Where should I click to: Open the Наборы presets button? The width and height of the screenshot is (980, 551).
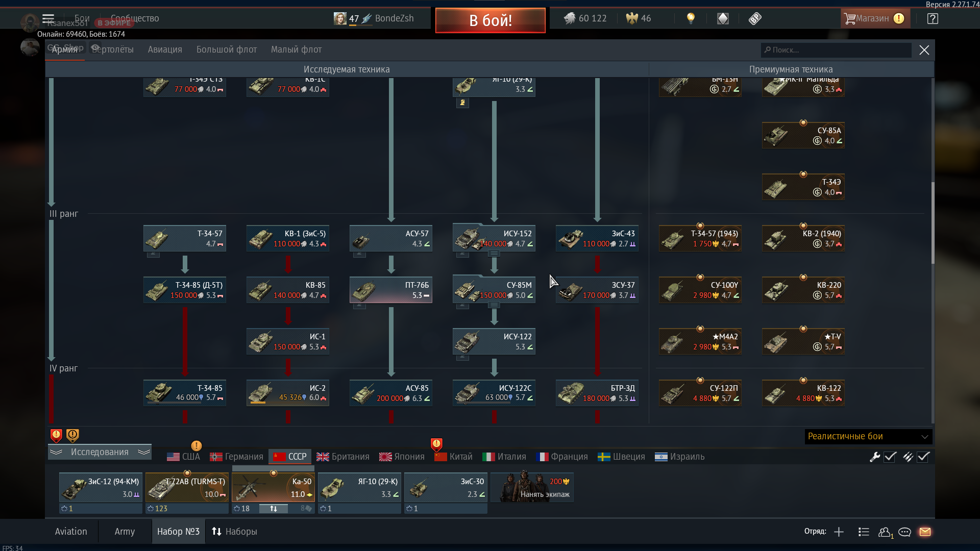click(x=234, y=532)
